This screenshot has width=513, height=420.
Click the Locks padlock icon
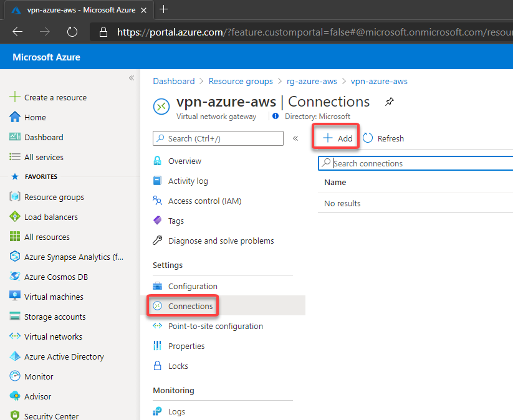pyautogui.click(x=157, y=366)
